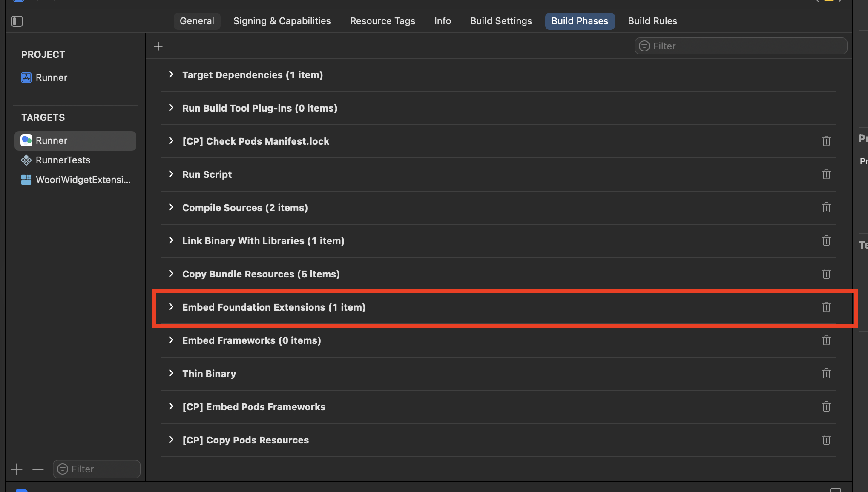Image resolution: width=868 pixels, height=492 pixels.
Task: Open the Signing & Capabilities tab
Action: click(x=282, y=21)
